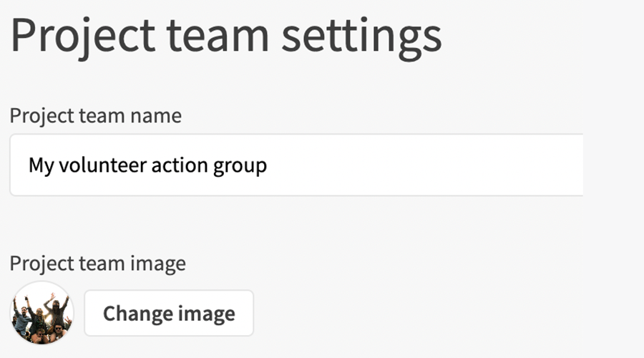Click the 'Project team image' label
Image resolution: width=644 pixels, height=358 pixels.
(97, 263)
